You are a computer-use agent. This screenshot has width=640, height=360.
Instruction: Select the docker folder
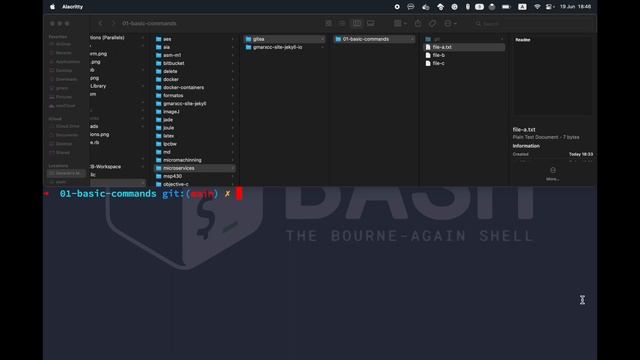tap(194, 79)
